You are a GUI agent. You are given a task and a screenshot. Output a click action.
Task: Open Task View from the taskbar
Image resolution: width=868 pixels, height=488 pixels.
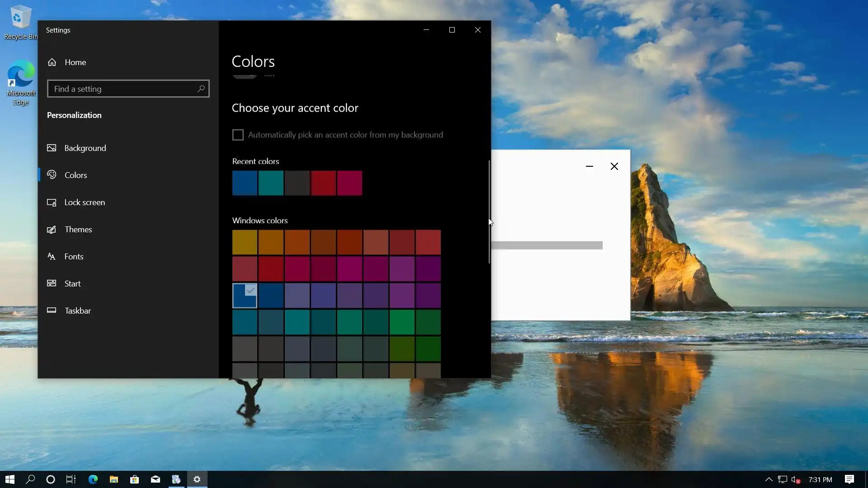point(71,479)
